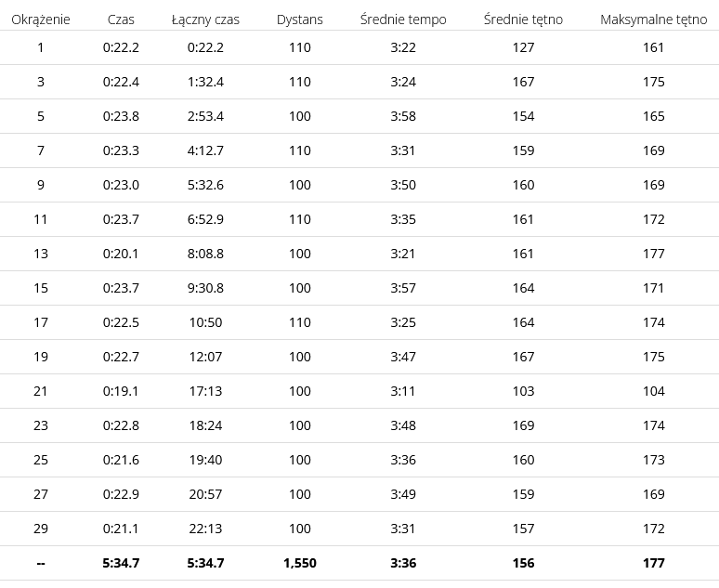Screen dimensions: 719x588
Task: Click the Czas column header
Action: click(121, 20)
